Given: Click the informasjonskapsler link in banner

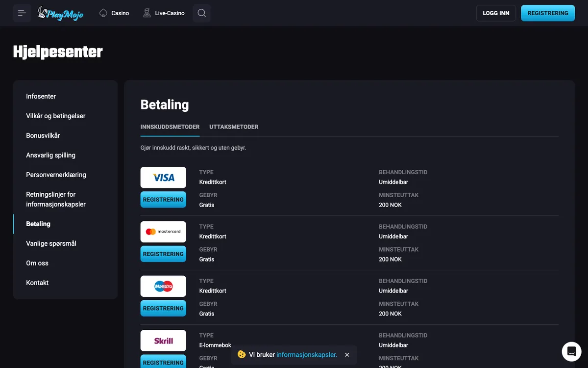Looking at the screenshot, I should pyautogui.click(x=307, y=355).
